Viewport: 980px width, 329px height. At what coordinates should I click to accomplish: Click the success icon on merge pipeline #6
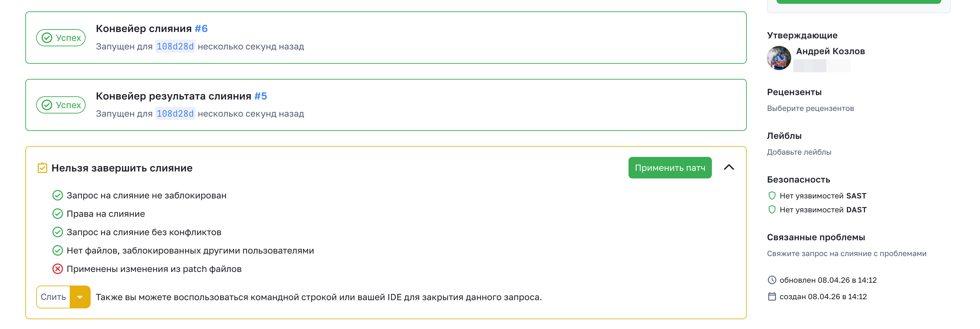[x=47, y=38]
